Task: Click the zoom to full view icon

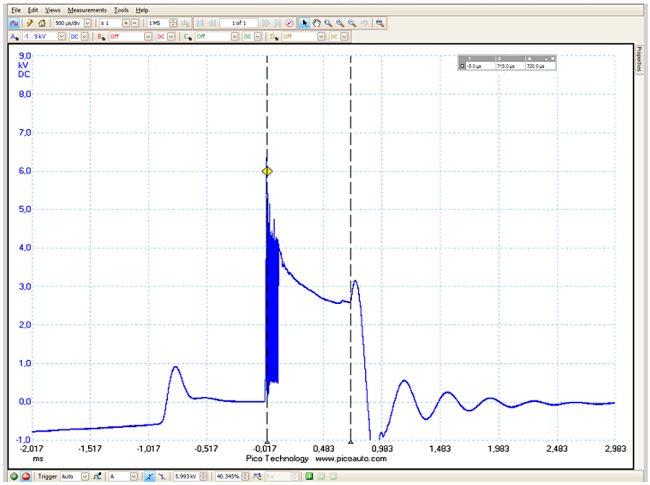Action: [381, 22]
